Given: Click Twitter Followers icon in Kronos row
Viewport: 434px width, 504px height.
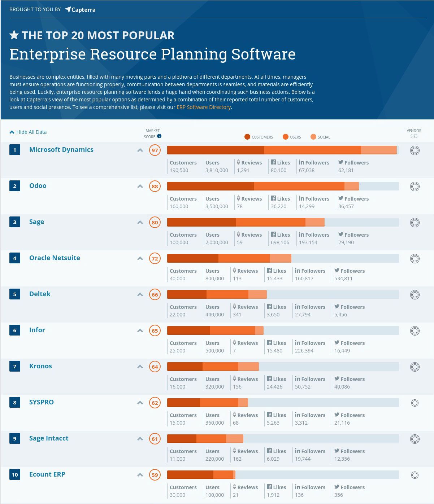Looking at the screenshot, I should (x=337, y=379).
